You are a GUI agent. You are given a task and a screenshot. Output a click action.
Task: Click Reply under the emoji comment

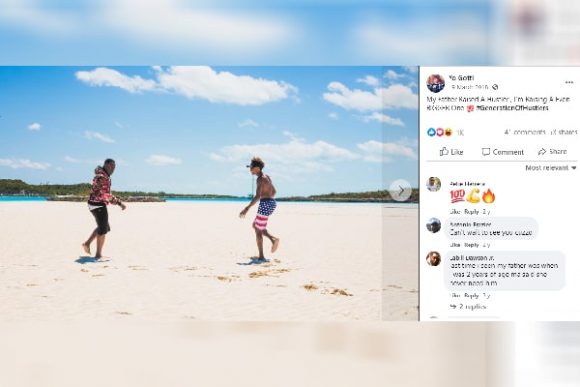point(471,212)
